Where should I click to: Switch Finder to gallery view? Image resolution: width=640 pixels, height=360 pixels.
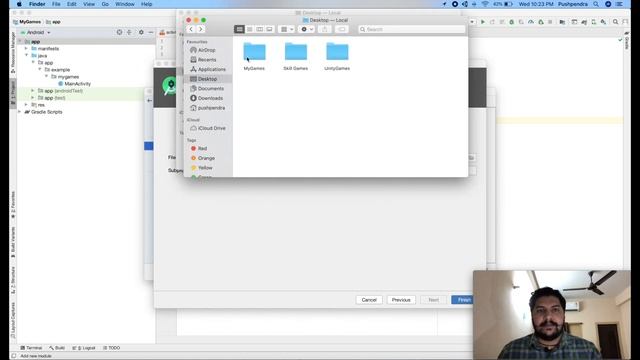tap(269, 29)
